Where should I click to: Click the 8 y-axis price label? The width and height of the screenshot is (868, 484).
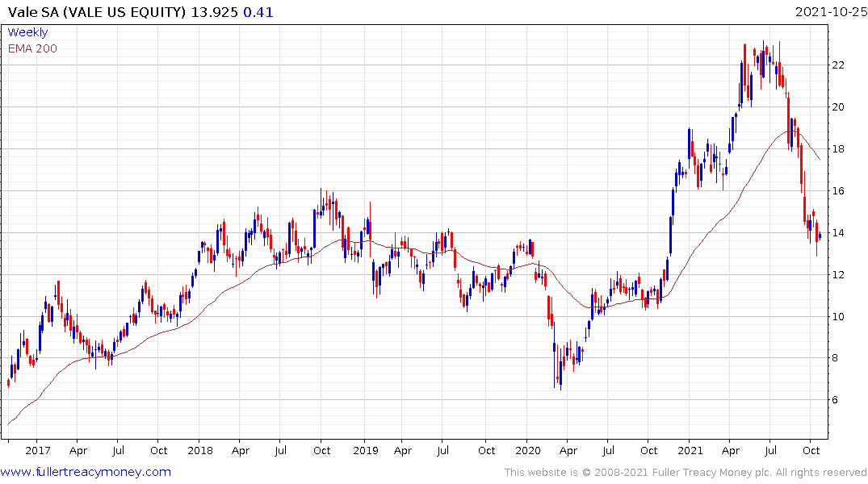(835, 358)
